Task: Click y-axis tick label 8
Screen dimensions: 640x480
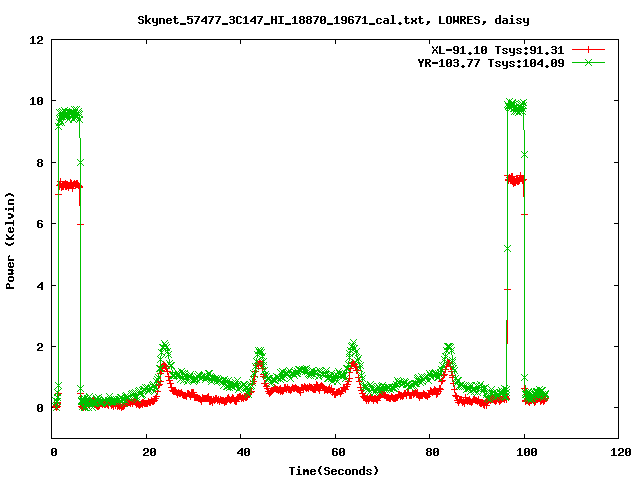Action: (x=40, y=163)
